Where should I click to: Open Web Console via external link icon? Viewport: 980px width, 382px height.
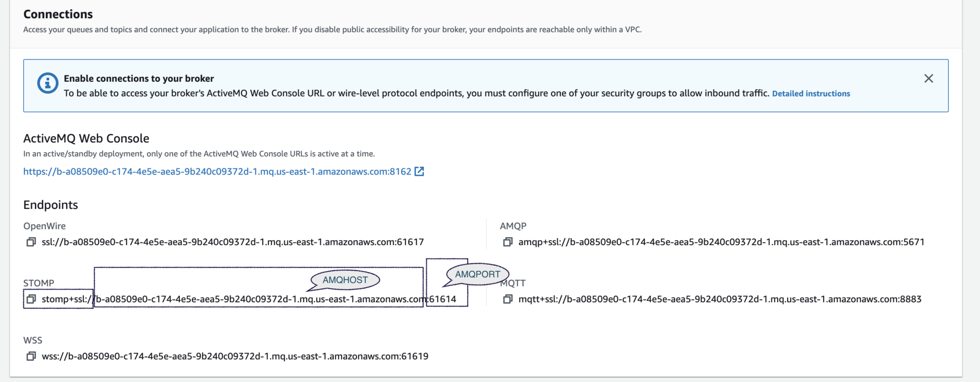[x=419, y=171]
